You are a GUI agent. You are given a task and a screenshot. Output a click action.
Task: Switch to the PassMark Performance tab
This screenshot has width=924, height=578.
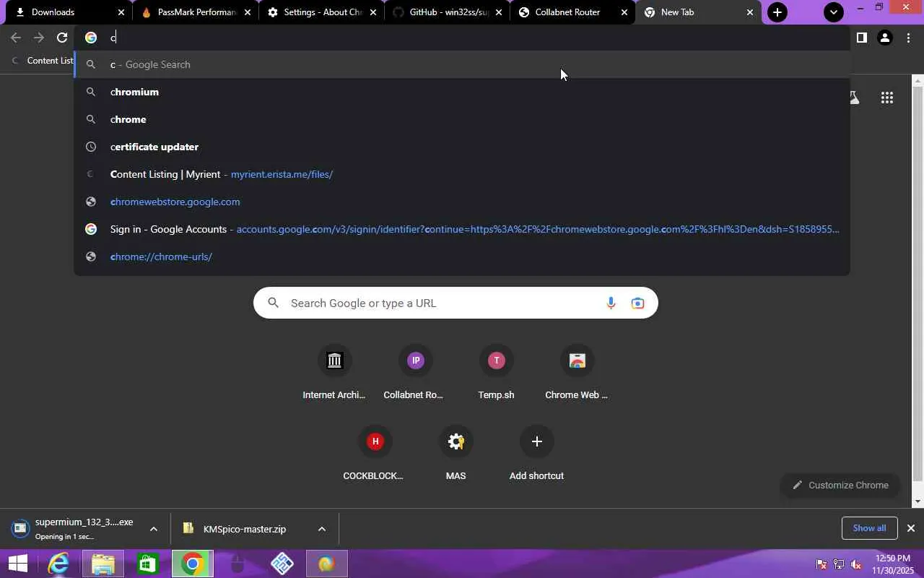click(x=195, y=12)
